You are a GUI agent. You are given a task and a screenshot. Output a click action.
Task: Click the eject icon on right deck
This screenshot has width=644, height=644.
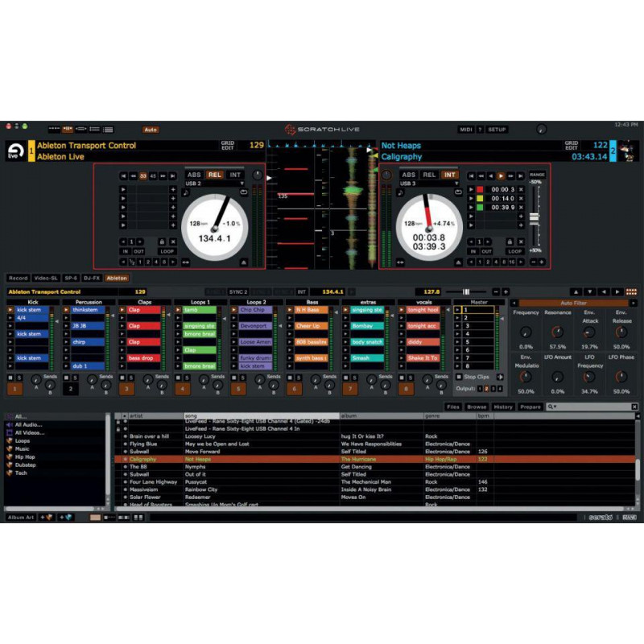coord(458,262)
